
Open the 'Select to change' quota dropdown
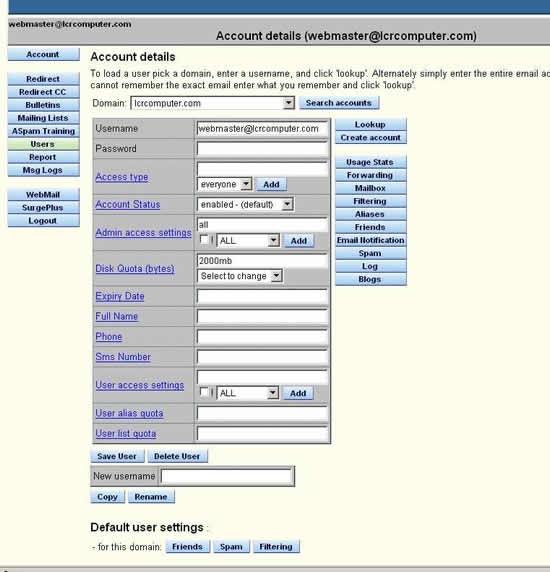tap(240, 276)
